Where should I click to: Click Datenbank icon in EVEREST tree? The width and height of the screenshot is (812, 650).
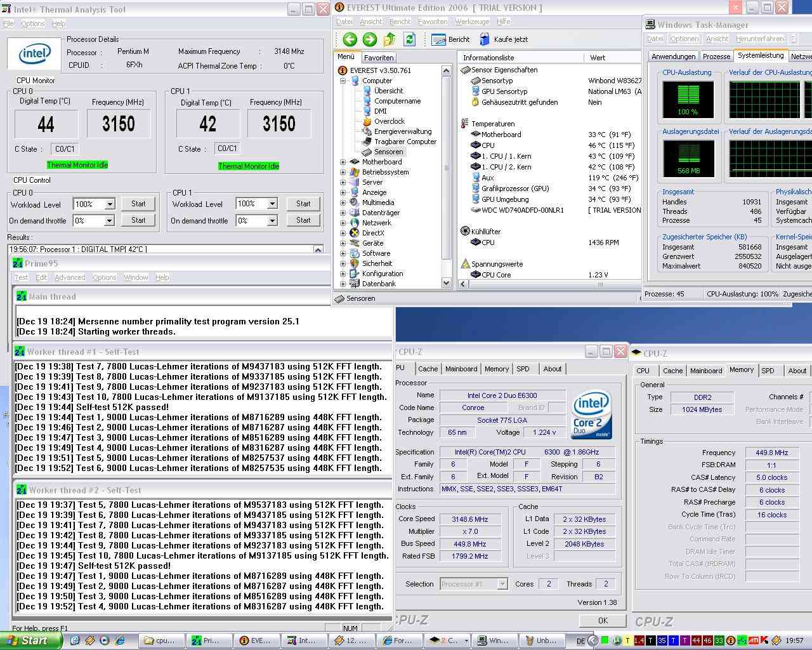tap(355, 284)
